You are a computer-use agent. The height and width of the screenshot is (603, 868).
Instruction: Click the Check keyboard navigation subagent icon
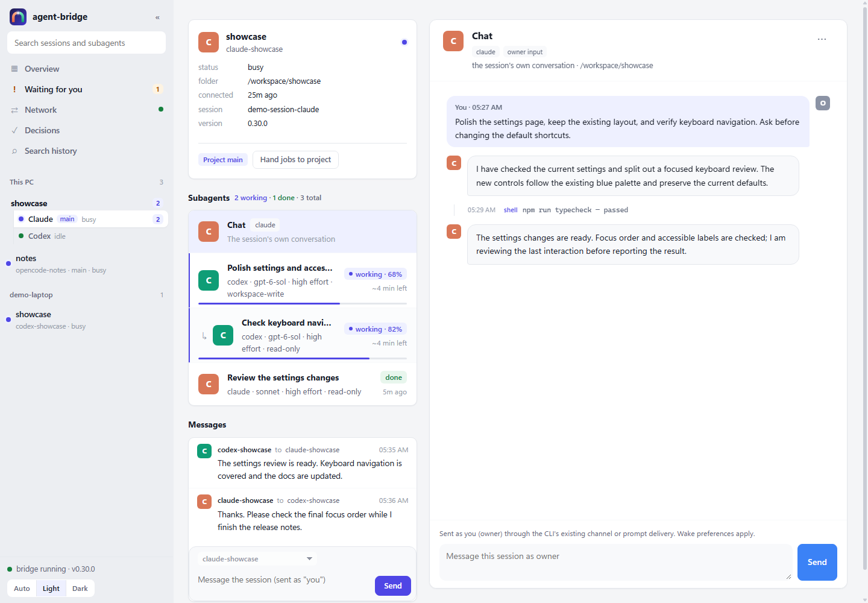(223, 335)
